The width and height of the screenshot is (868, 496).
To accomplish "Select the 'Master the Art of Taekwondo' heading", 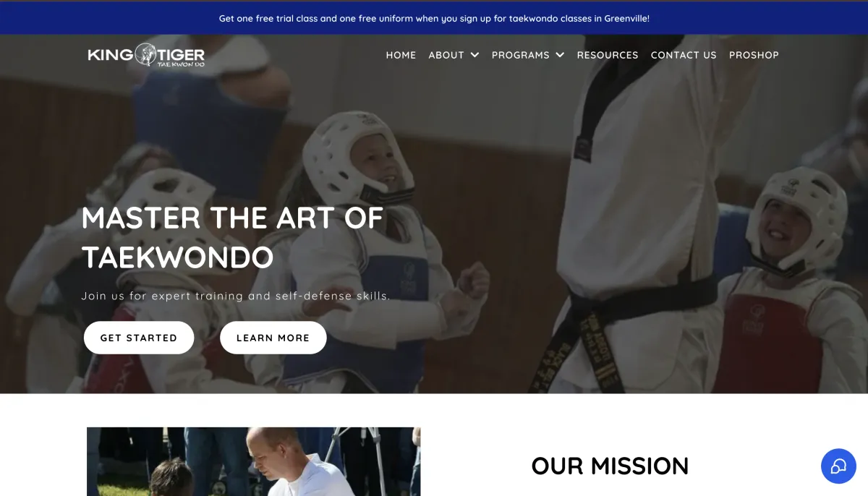I will [x=232, y=238].
